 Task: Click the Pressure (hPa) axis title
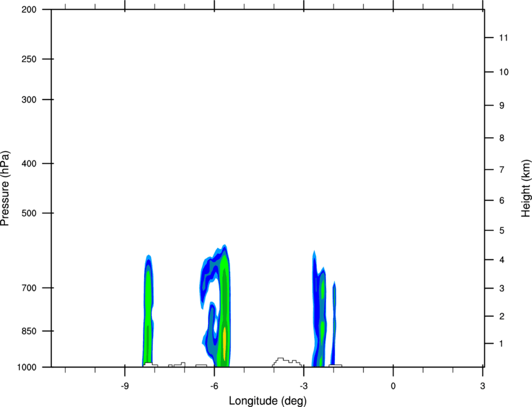coord(5,188)
